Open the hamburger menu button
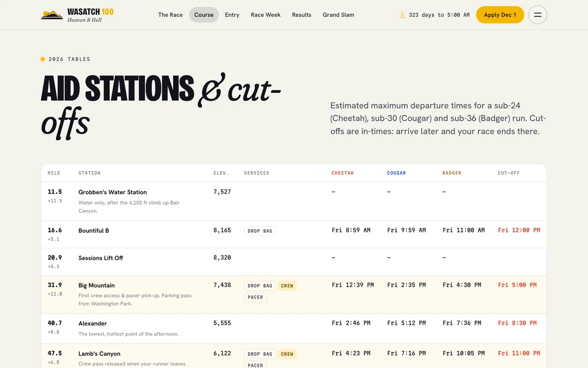The image size is (588, 368). click(537, 15)
